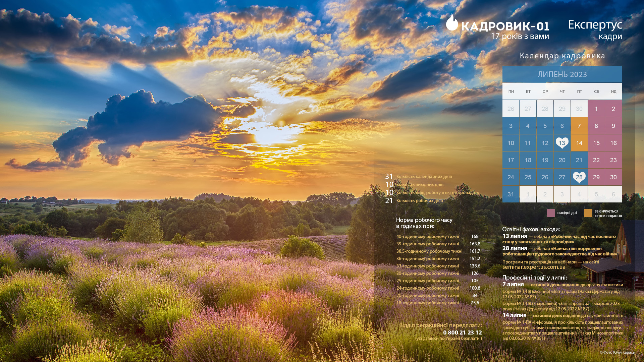Click the phone number 0 800 21 23 12
This screenshot has width=644, height=362.
(x=462, y=333)
